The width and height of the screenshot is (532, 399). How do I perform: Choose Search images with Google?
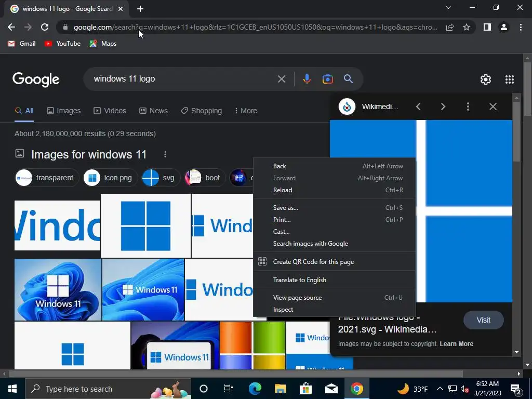point(334,244)
